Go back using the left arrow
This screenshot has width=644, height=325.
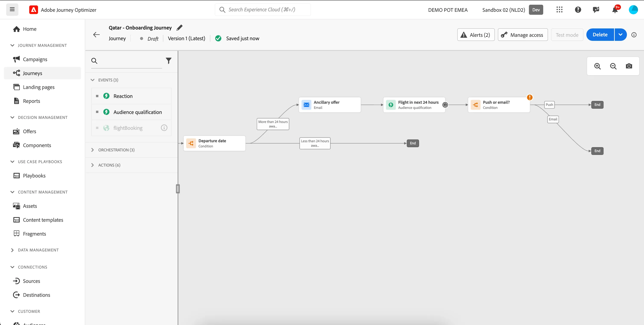click(x=97, y=35)
